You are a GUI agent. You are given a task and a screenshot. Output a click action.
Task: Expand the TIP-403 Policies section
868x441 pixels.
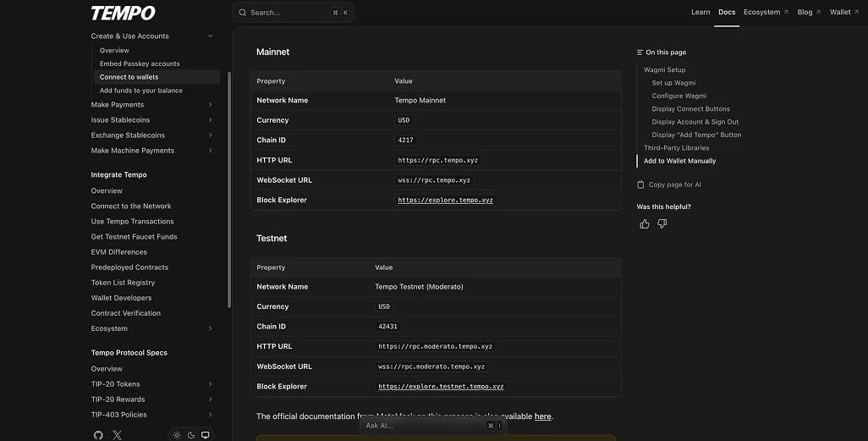211,415
